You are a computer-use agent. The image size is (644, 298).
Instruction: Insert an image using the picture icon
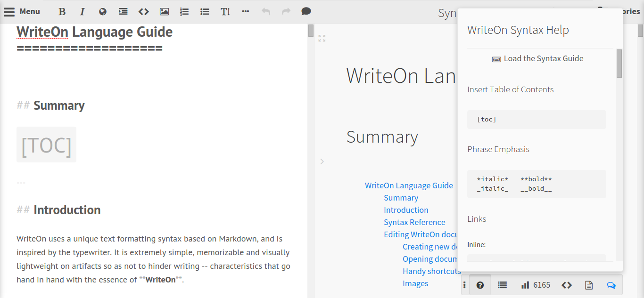click(164, 12)
